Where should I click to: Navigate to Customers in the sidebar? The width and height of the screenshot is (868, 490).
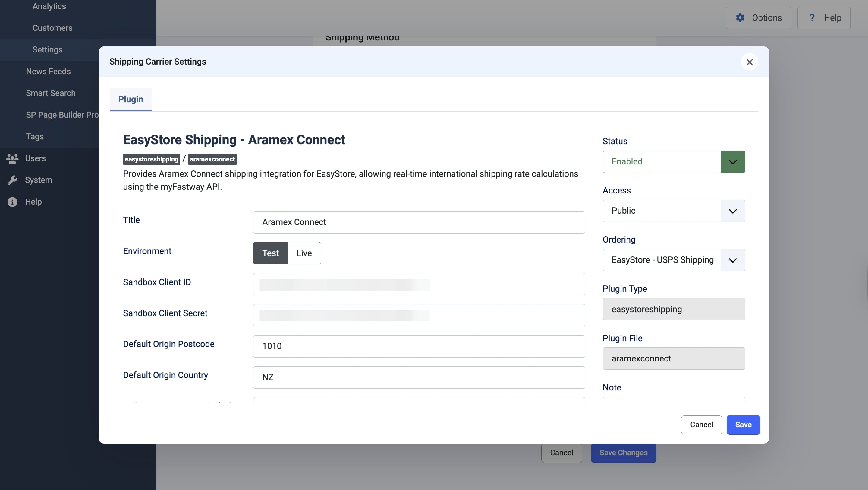tap(52, 28)
